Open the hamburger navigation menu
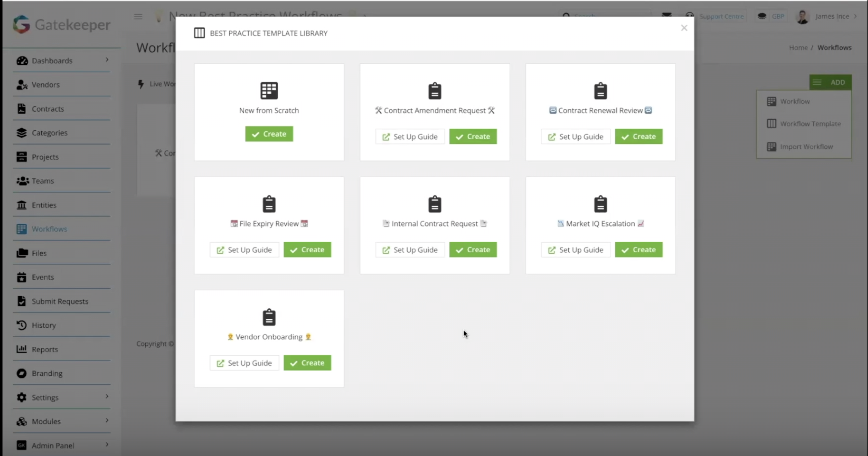This screenshot has width=868, height=456. (x=138, y=16)
